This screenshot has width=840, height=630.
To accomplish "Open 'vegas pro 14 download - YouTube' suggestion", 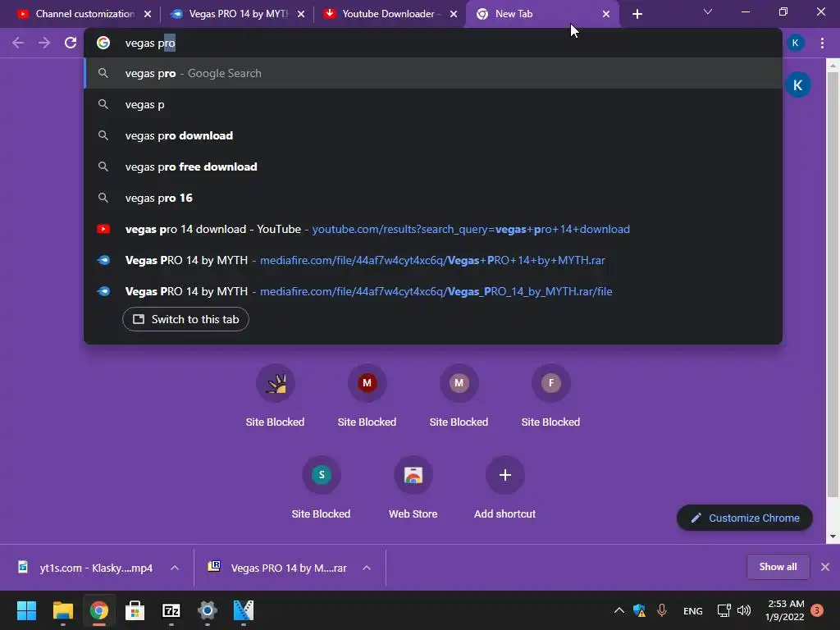I will (x=433, y=230).
